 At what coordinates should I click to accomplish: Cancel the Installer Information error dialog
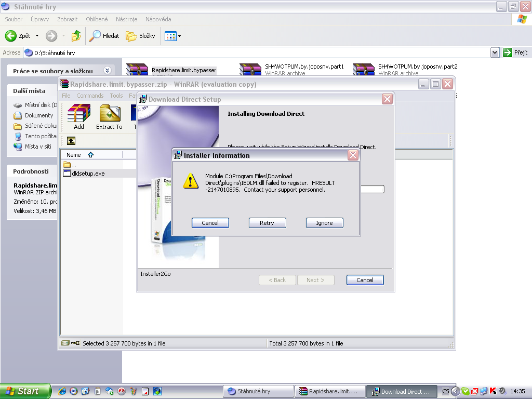pos(210,223)
